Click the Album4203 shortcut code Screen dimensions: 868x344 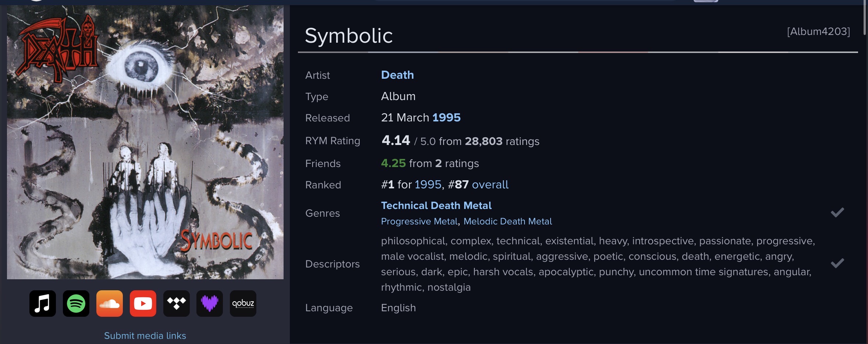[x=818, y=32]
